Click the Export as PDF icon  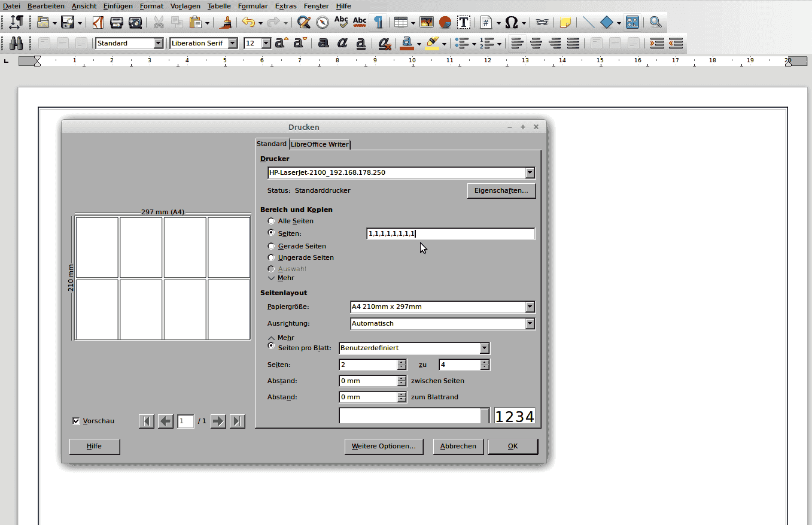(98, 23)
